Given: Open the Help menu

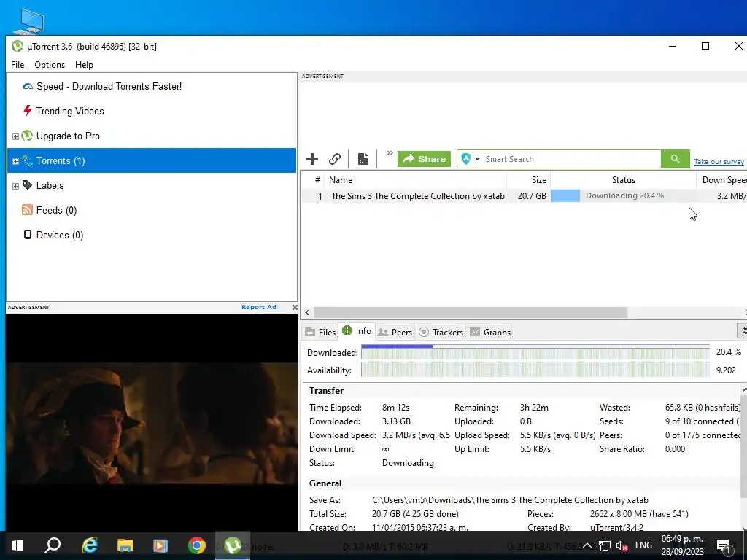Looking at the screenshot, I should 84,65.
